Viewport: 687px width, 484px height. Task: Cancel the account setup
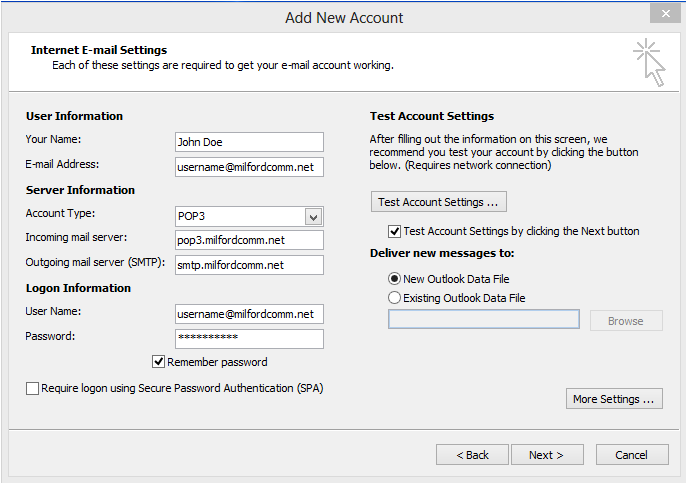click(632, 455)
